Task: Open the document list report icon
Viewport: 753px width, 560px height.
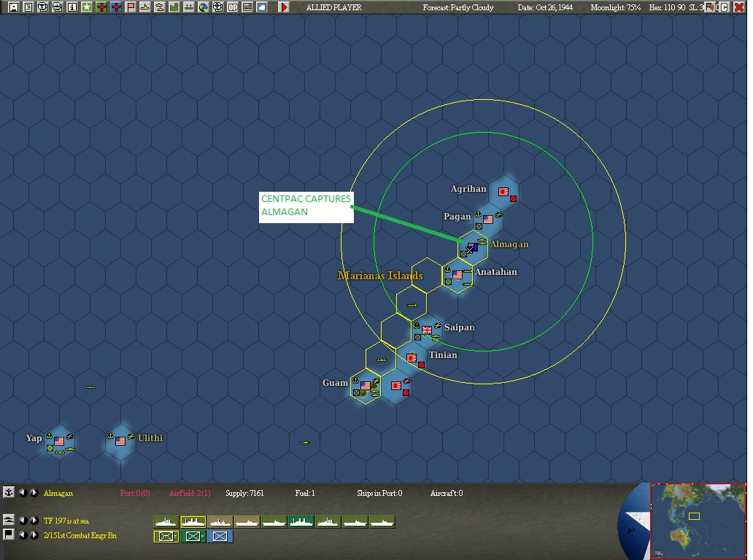Action: click(28, 7)
